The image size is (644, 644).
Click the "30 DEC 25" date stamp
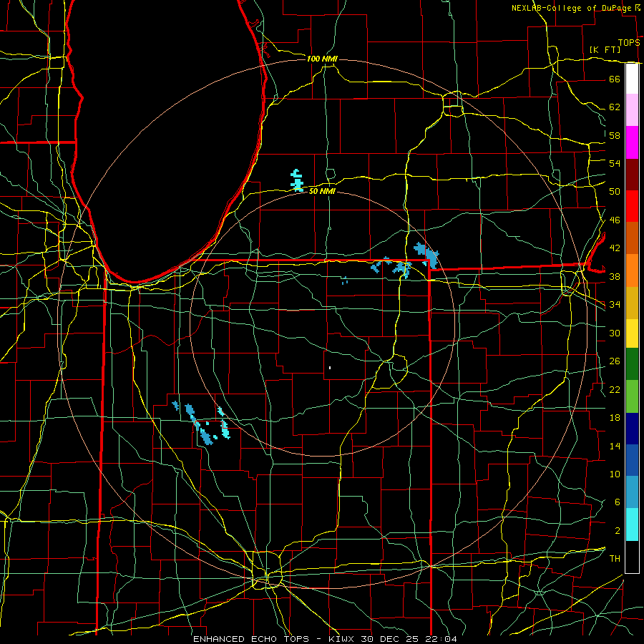390,639
